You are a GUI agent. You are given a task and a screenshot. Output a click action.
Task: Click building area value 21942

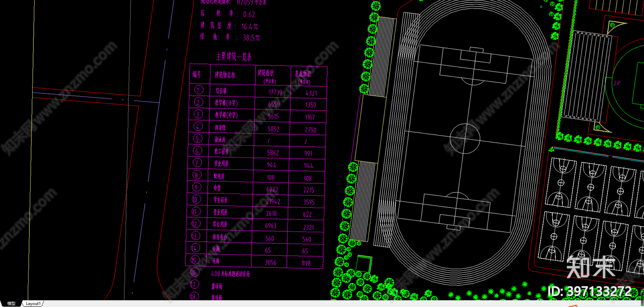(x=273, y=202)
